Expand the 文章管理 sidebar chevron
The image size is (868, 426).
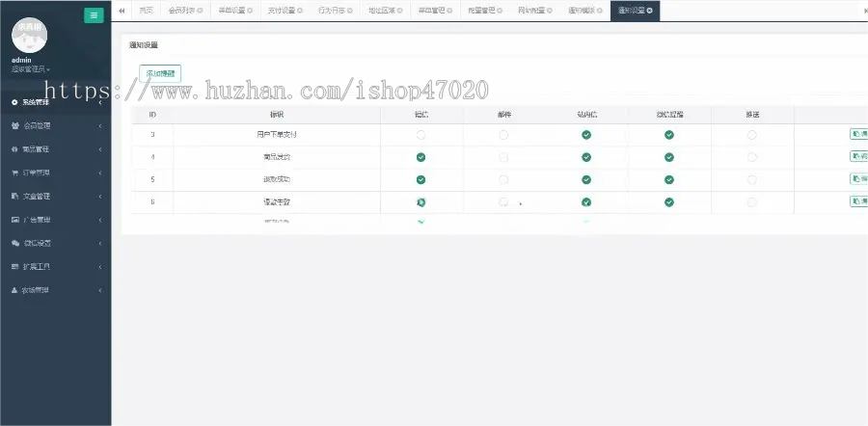(100, 197)
